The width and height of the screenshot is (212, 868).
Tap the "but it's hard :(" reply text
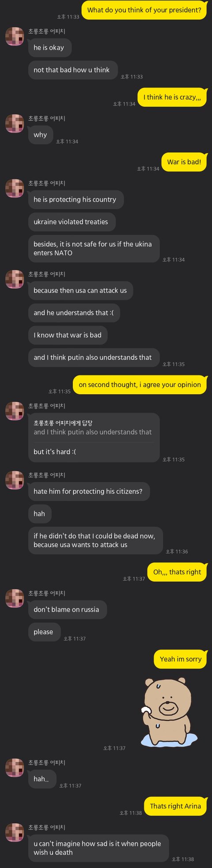pos(55,452)
